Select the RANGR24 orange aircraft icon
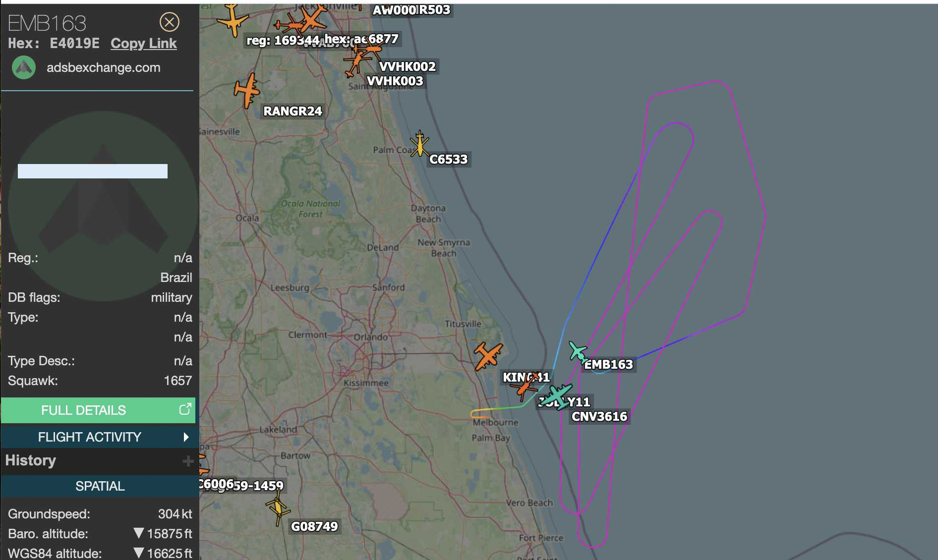Image resolution: width=938 pixels, height=560 pixels. coord(246,91)
